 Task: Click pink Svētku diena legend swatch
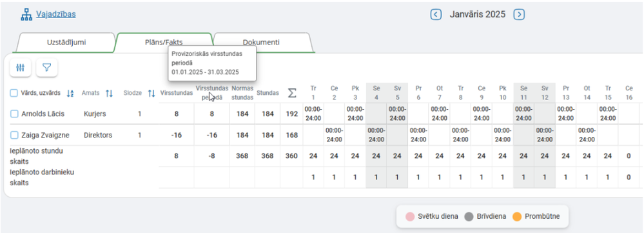tap(409, 217)
